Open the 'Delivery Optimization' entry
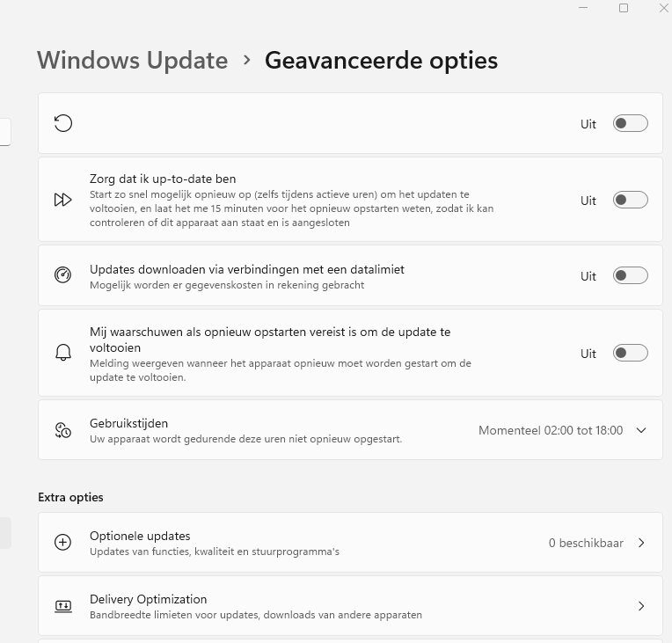672x643 pixels. [x=148, y=599]
